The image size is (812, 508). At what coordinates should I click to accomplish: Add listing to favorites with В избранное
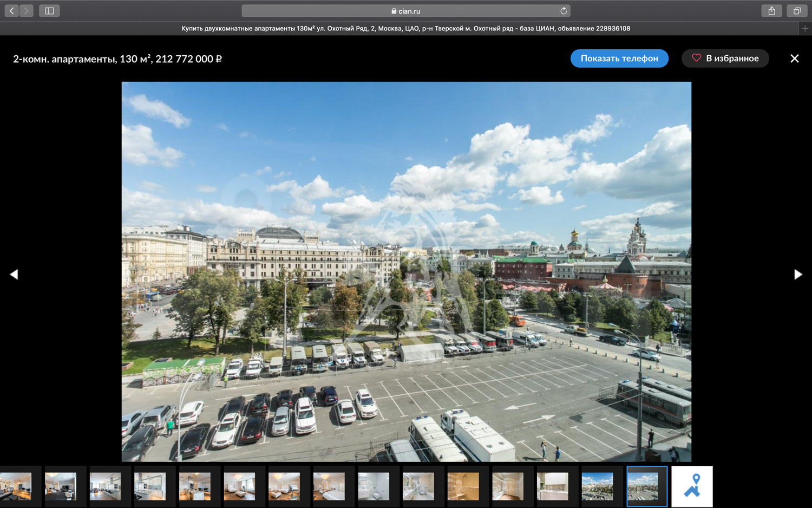(x=725, y=58)
